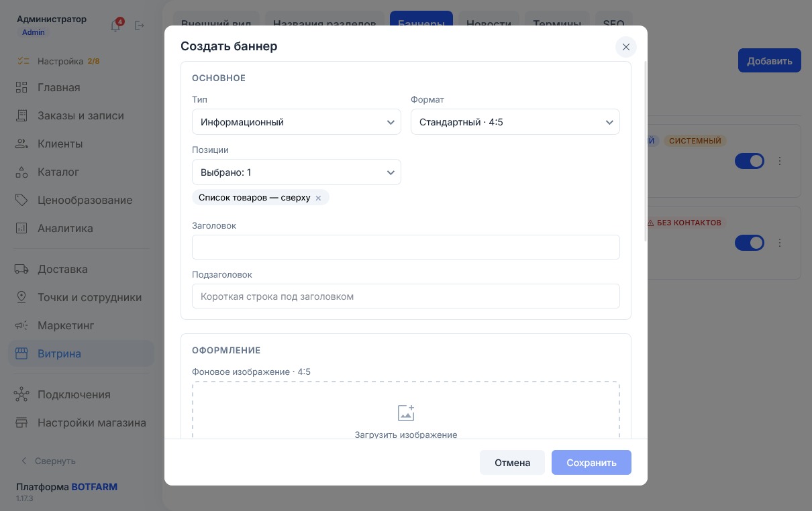Viewport: 812px width, 511px height.
Task: Open the system banner's three-dot menu
Action: coord(780,161)
